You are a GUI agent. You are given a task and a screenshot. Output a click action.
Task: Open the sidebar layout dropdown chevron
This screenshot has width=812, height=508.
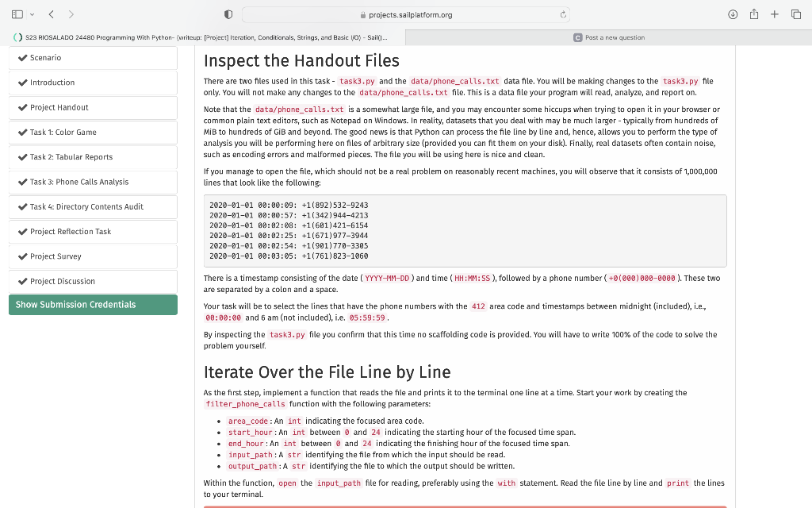pos(33,13)
